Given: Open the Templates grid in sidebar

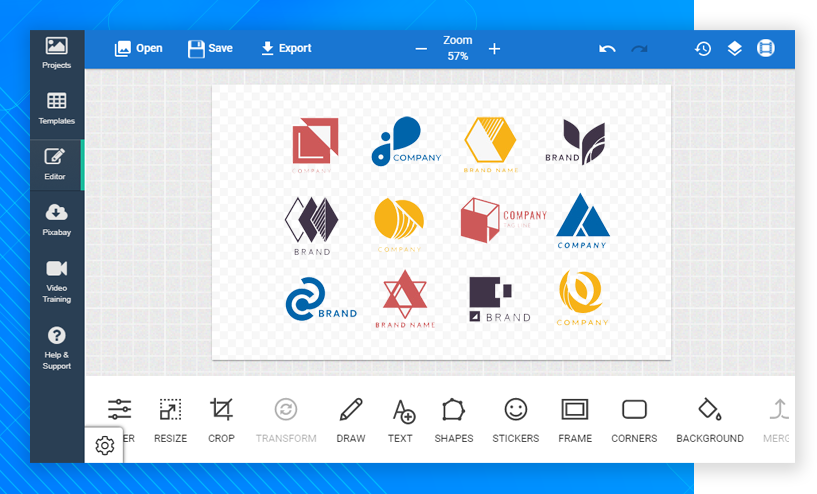Looking at the screenshot, I should pos(56,108).
